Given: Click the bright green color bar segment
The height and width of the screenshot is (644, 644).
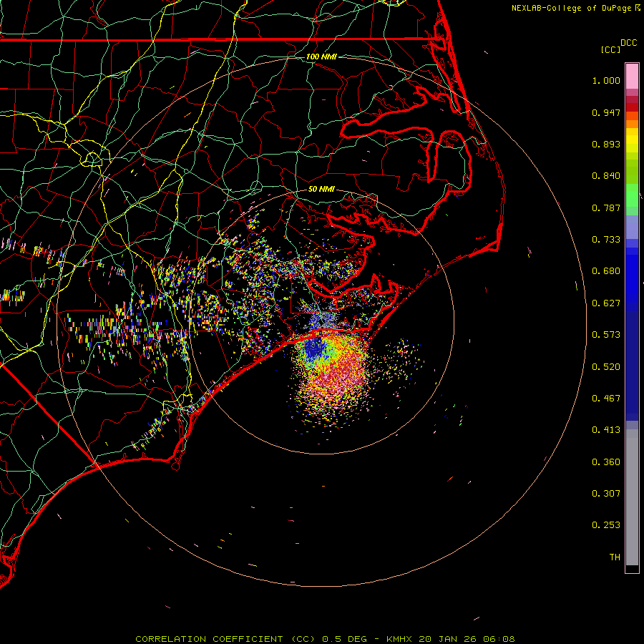Looking at the screenshot, I should tap(632, 195).
